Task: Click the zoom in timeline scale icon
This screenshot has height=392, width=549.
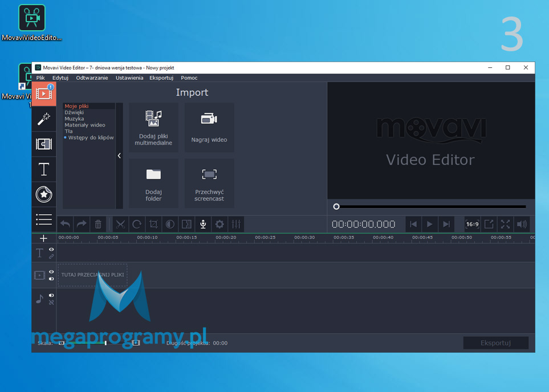Action: (x=136, y=343)
